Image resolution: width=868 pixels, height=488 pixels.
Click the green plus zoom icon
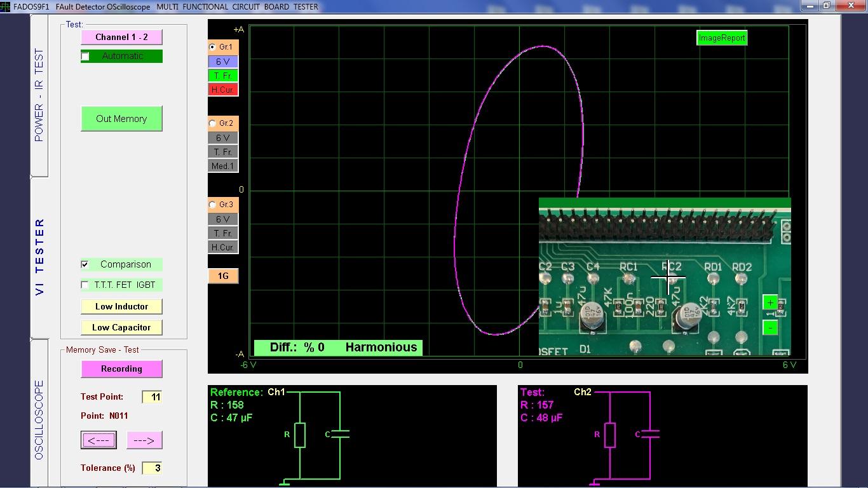coord(770,303)
